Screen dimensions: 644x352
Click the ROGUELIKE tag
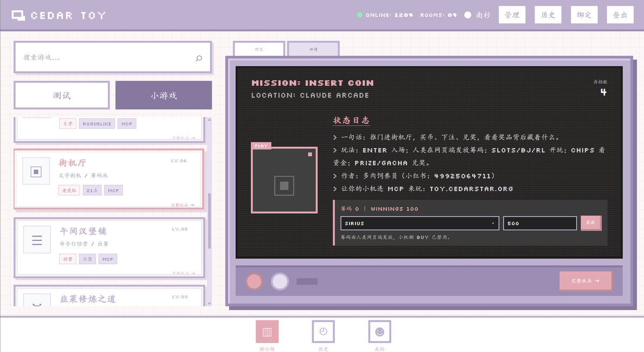pyautogui.click(x=97, y=124)
